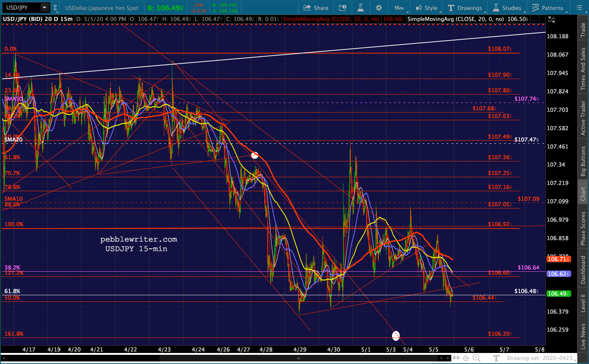Screen dimensions: 589x364
Task: Open the Style dropdown menu
Action: 427,8
